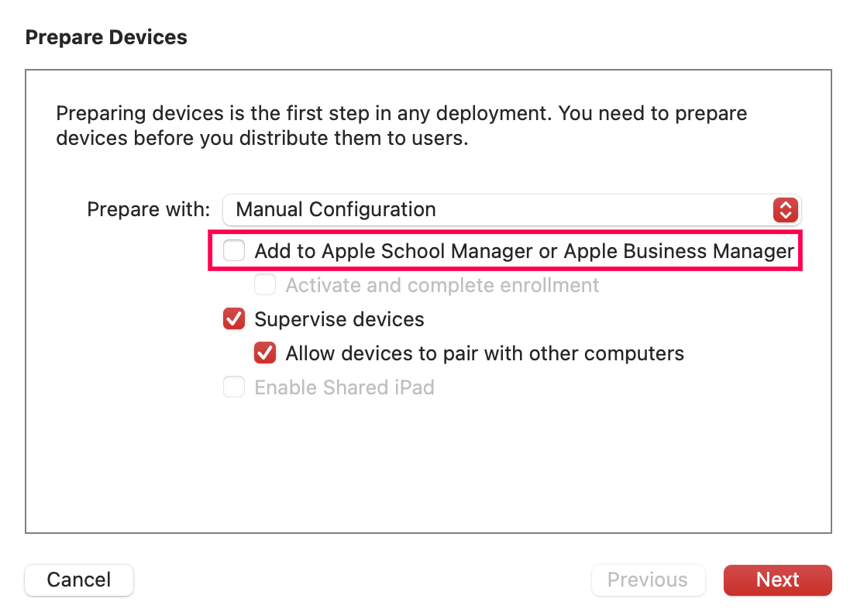The image size is (857, 616).
Task: Click the Manual Configuration text in the popup
Action: [336, 209]
